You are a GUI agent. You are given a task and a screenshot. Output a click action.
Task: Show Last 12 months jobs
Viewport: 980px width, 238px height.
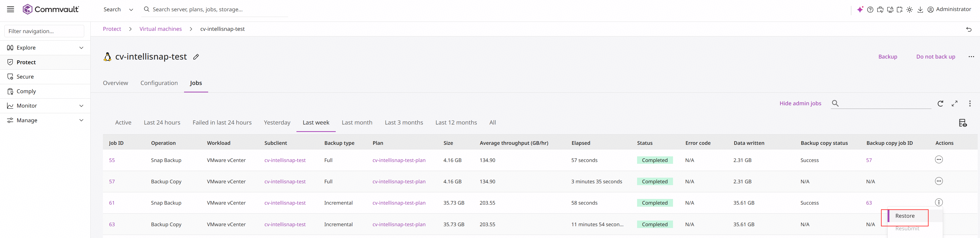(x=456, y=123)
